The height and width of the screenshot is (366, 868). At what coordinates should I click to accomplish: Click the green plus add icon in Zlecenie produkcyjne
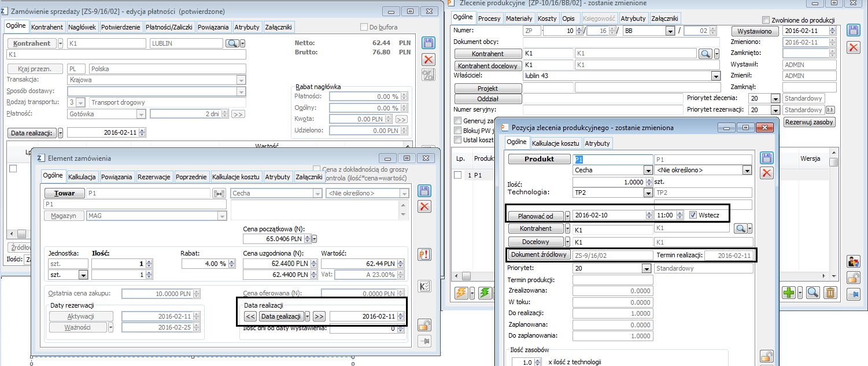tap(788, 293)
